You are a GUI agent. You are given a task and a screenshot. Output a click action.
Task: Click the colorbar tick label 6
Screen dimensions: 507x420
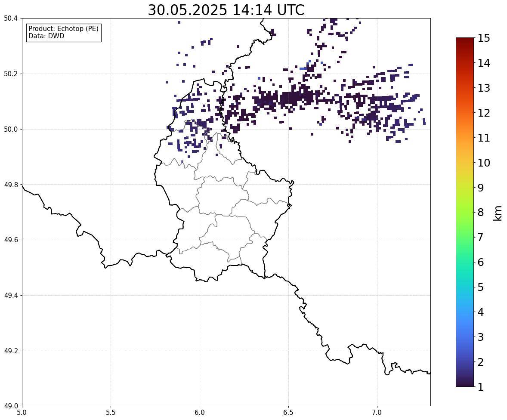tap(481, 262)
